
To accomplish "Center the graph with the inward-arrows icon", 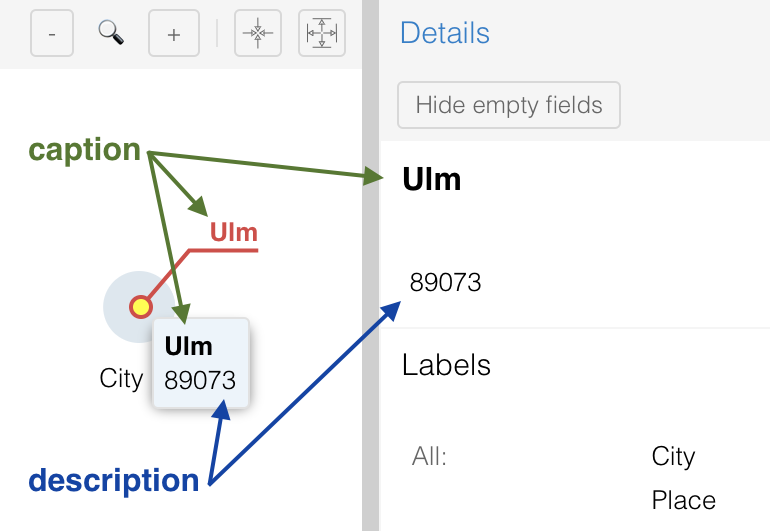I will coord(258,34).
